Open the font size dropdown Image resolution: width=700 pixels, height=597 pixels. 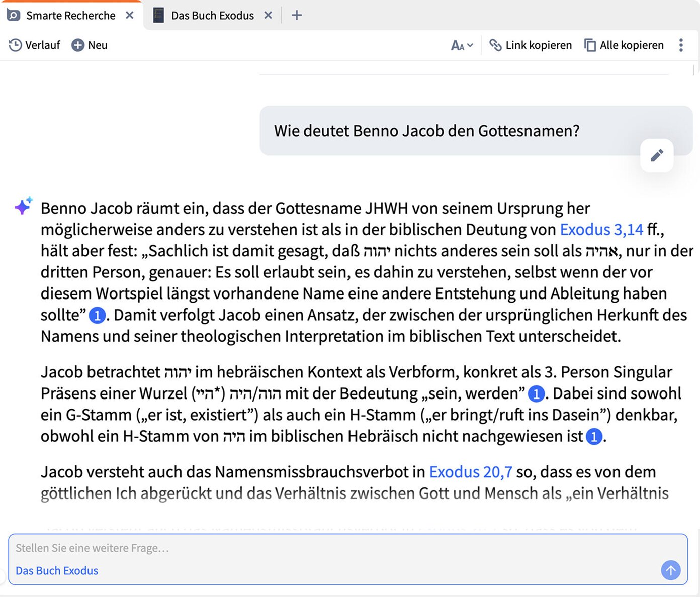point(462,46)
